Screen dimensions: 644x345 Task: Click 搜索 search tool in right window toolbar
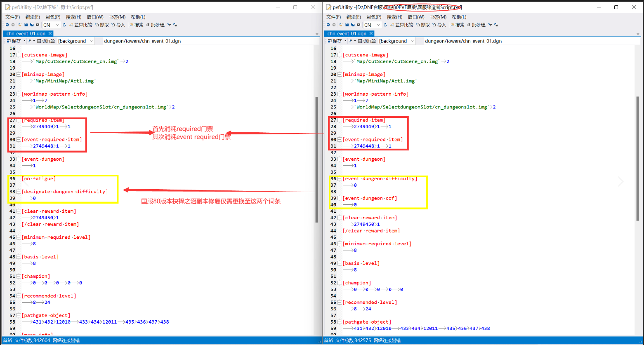tap(458, 25)
